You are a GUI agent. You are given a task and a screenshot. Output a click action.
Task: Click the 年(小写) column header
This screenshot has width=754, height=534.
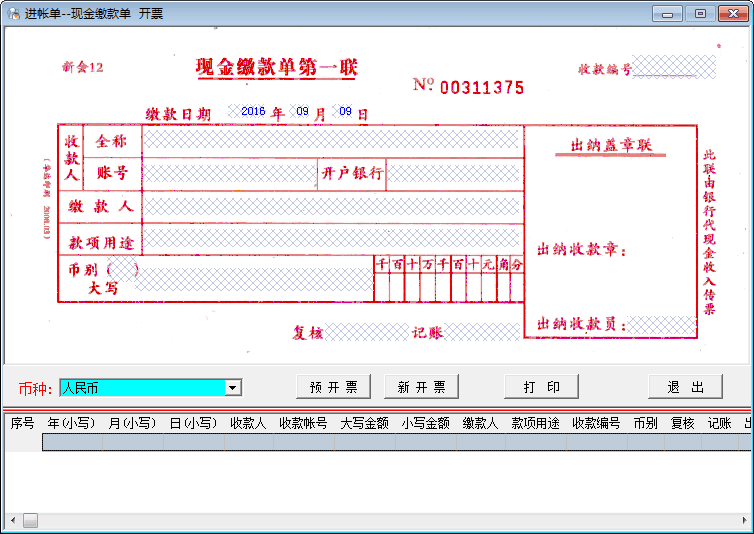tap(71, 423)
